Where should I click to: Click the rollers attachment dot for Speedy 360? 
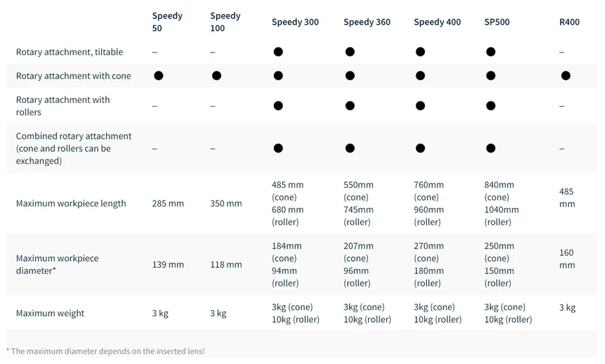click(x=350, y=106)
